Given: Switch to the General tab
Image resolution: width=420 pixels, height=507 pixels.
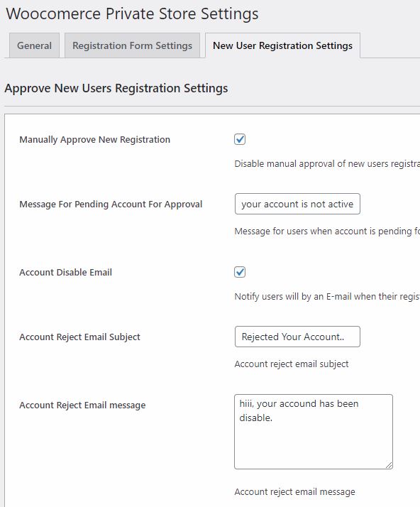Looking at the screenshot, I should coord(34,45).
